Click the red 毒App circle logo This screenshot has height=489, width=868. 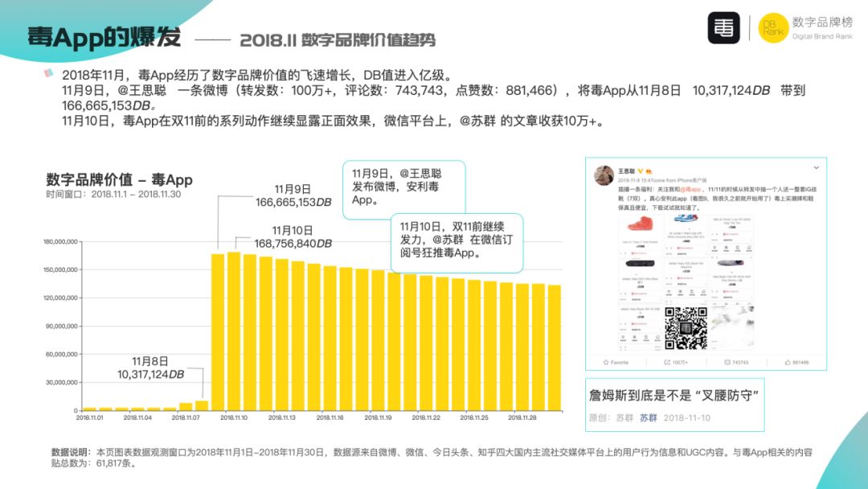[724, 27]
